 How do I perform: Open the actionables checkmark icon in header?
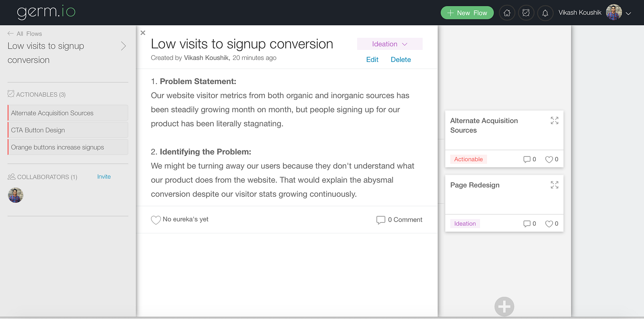526,13
